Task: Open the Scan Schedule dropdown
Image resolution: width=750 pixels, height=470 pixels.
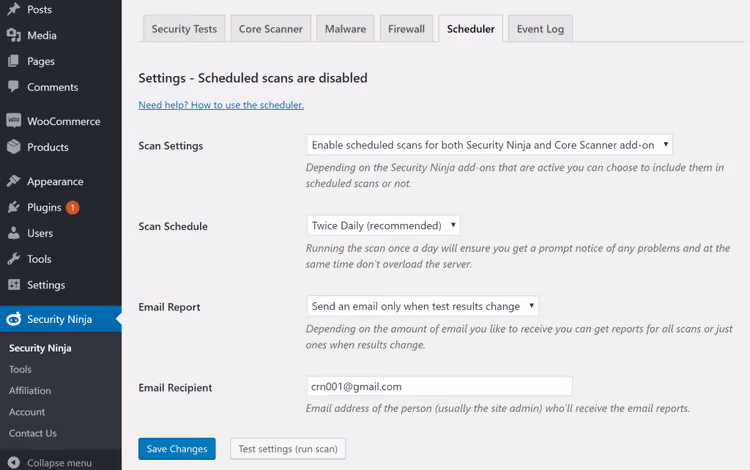Action: 383,225
